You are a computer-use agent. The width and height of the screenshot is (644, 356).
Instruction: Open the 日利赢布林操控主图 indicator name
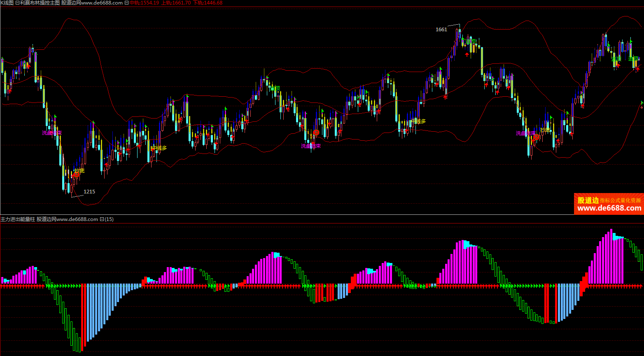37,3
